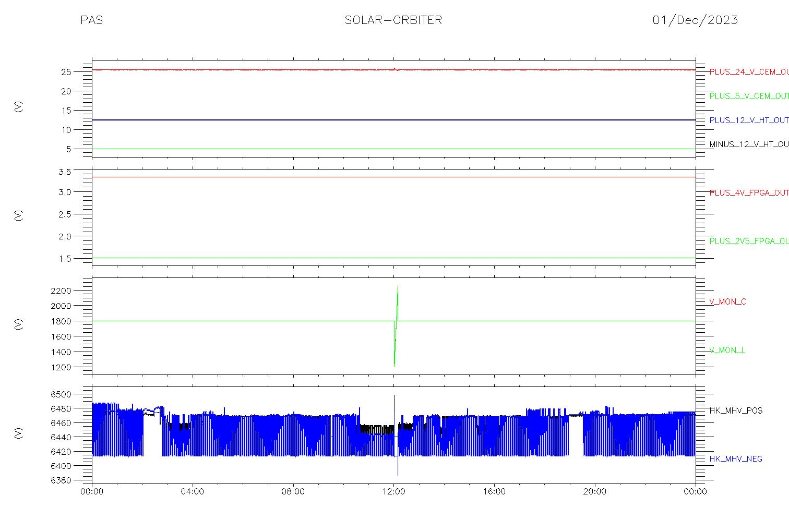The image size is (789, 532).
Task: Click the red PLUS_4V_FPGA_OUT legend label
Action: click(749, 193)
